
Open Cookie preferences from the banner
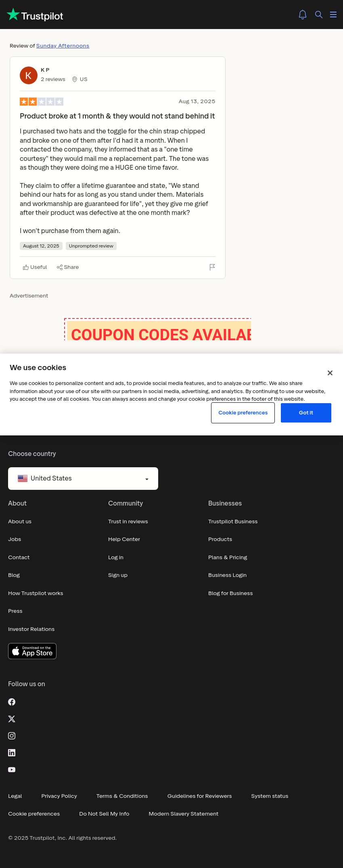243,413
